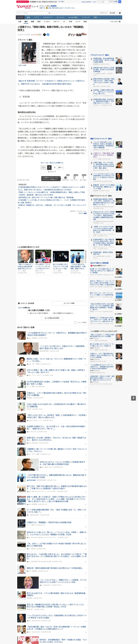Click the 記事に関する報告 report link

[24, 180]
